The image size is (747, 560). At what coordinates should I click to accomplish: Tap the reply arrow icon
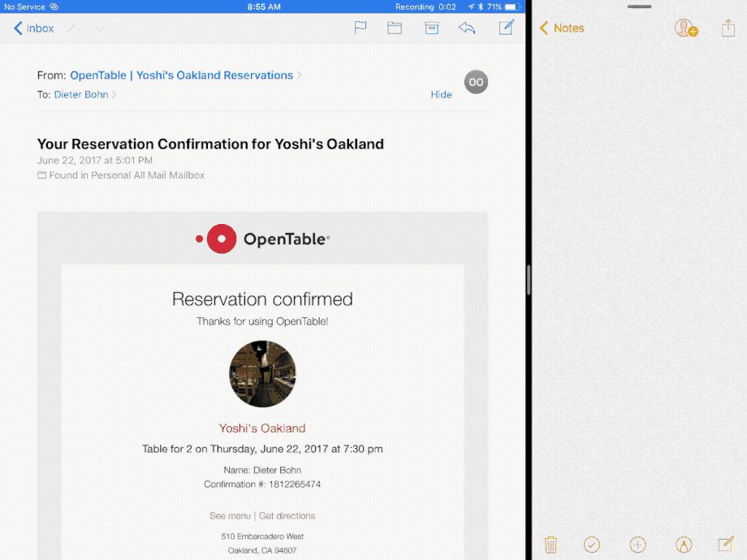(467, 28)
